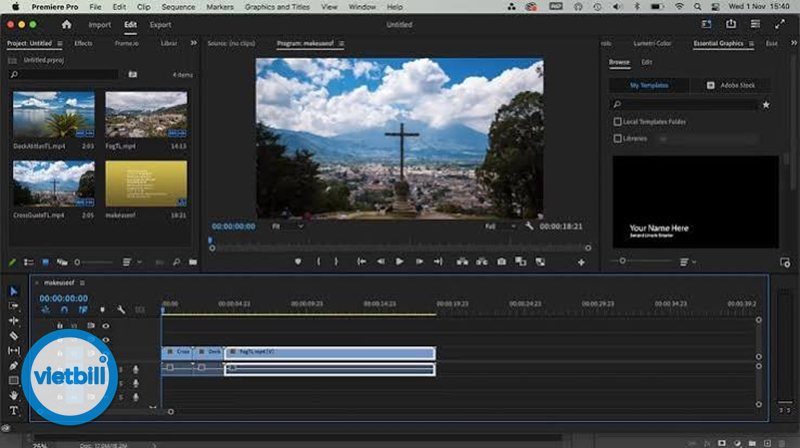800x448 pixels.
Task: Select the Razor tool
Action: [14, 336]
